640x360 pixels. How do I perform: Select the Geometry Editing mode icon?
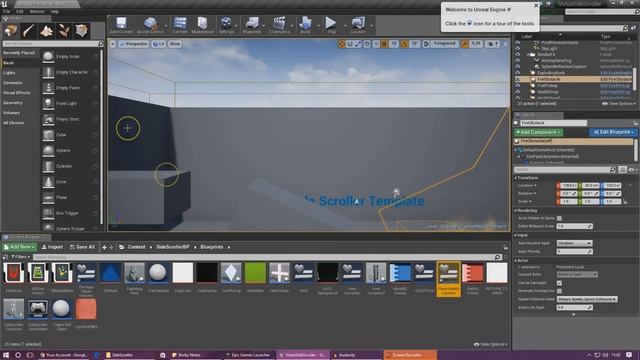tap(82, 31)
